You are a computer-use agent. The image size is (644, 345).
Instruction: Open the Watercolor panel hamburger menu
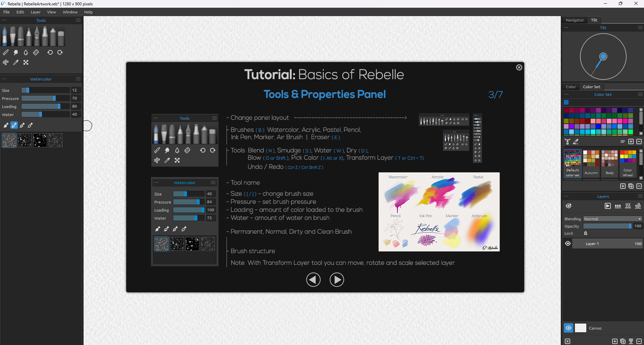tap(78, 79)
